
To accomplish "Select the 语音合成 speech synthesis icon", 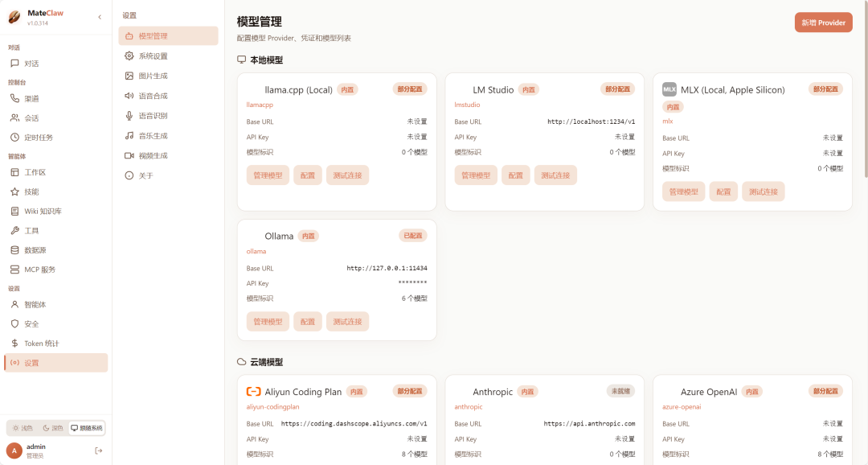I will (129, 96).
